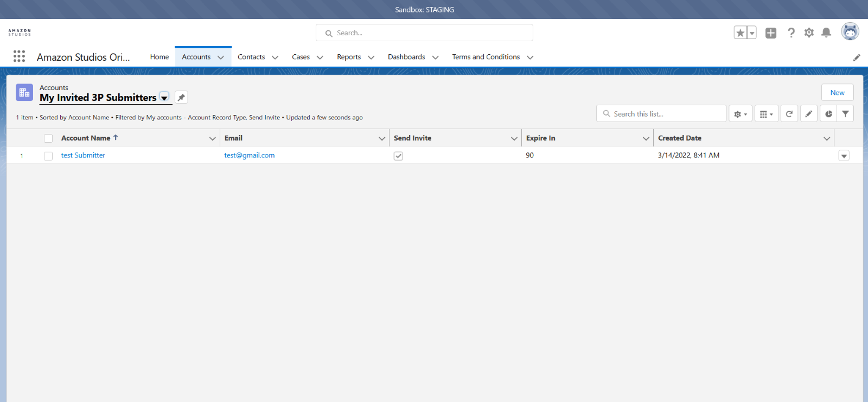Image resolution: width=868 pixels, height=402 pixels.
Task: Focus the Search this list field
Action: 661,114
